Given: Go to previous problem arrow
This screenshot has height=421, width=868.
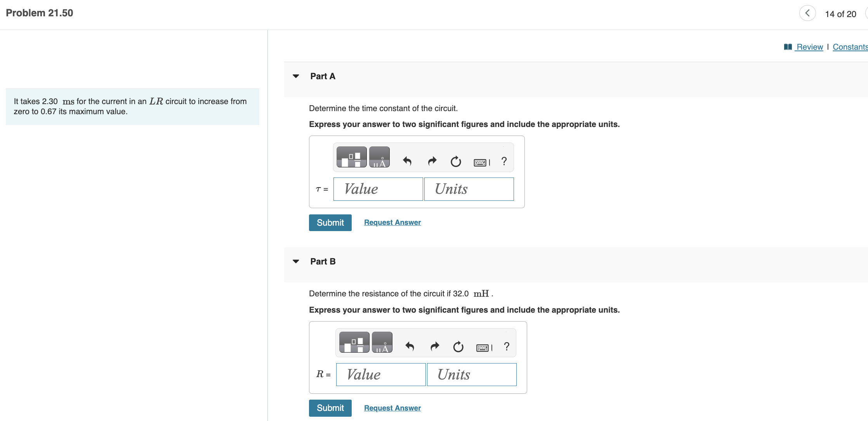Looking at the screenshot, I should (807, 13).
